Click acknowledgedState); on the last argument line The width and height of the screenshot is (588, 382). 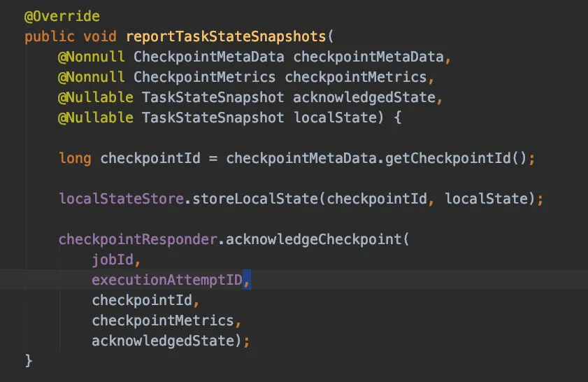[171, 341]
